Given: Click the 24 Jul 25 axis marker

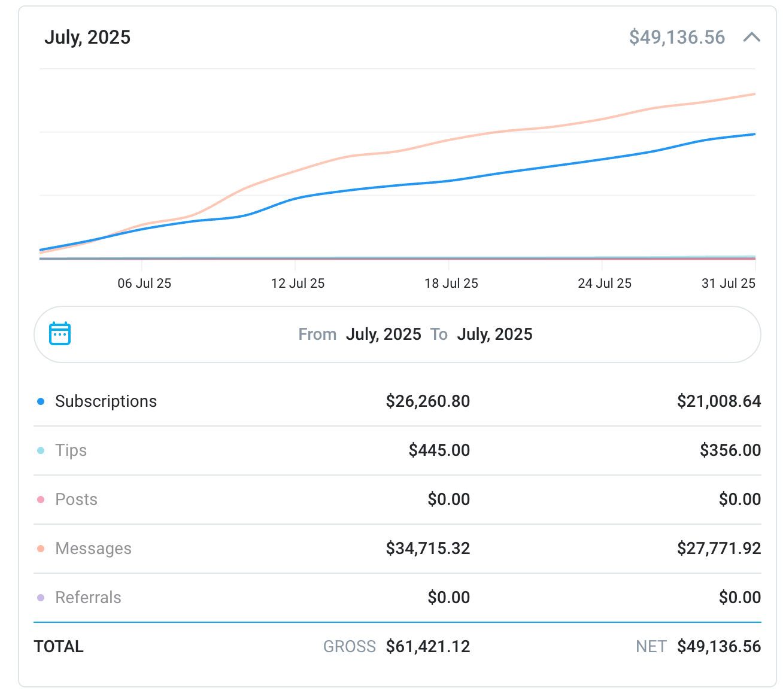Looking at the screenshot, I should coord(604,284).
